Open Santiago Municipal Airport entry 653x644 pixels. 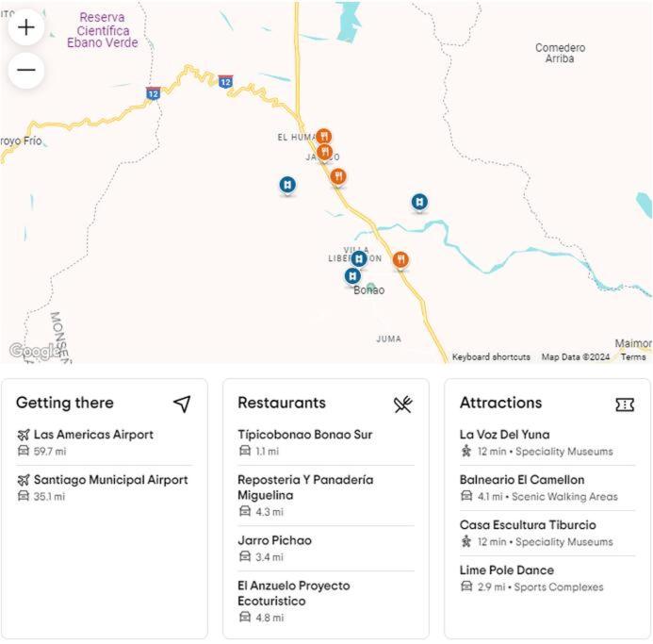(x=111, y=480)
